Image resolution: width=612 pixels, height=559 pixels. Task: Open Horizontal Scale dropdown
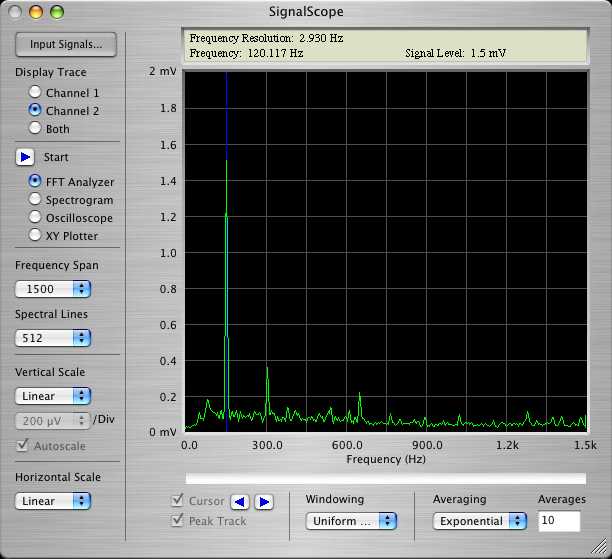[x=53, y=501]
